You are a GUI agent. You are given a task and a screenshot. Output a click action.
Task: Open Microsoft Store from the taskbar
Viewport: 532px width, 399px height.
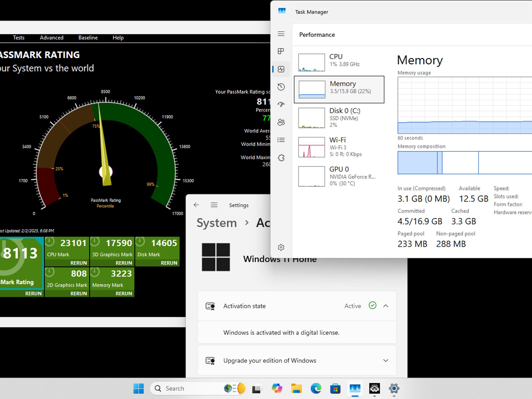coord(335,388)
